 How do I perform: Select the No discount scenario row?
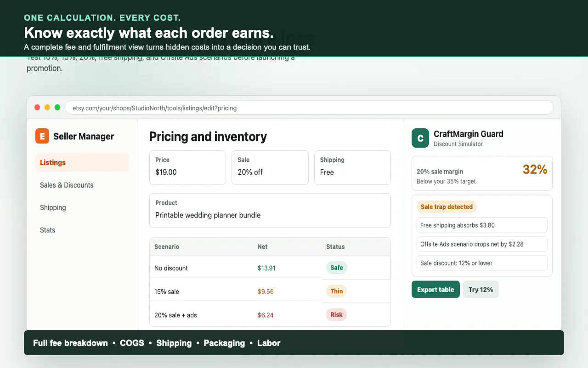(x=270, y=268)
